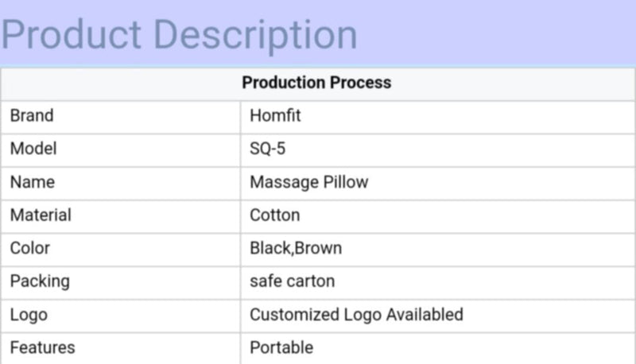
Task: Click the Product Description heading
Action: pyautogui.click(x=179, y=35)
